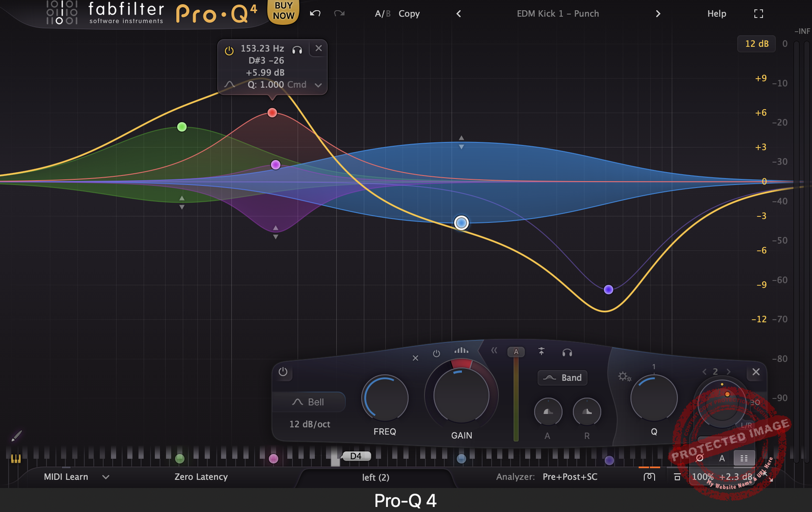Expand band tooltip options chevron
The image size is (812, 512).
[x=318, y=85]
